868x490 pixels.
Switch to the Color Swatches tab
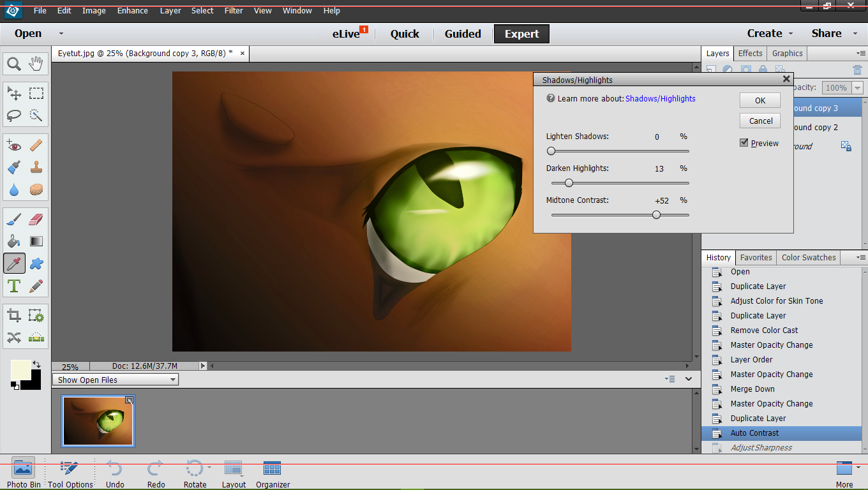tap(809, 258)
